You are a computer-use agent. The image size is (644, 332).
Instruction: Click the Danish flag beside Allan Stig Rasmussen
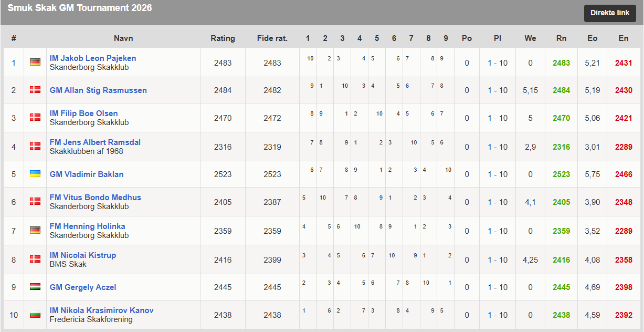[35, 90]
